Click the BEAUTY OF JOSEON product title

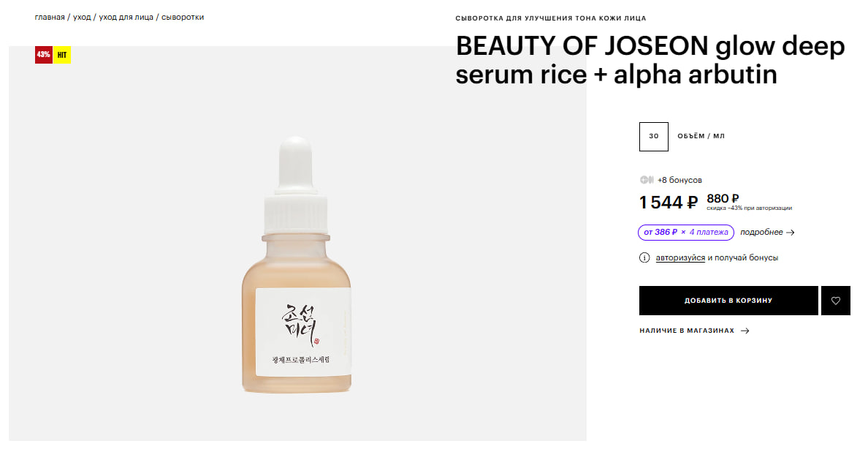[x=650, y=61]
